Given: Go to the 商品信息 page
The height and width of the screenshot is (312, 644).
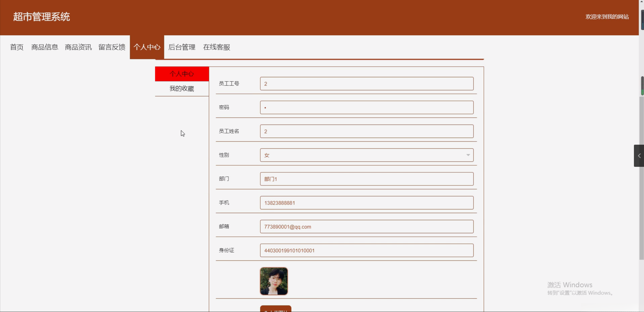Looking at the screenshot, I should coord(45,47).
